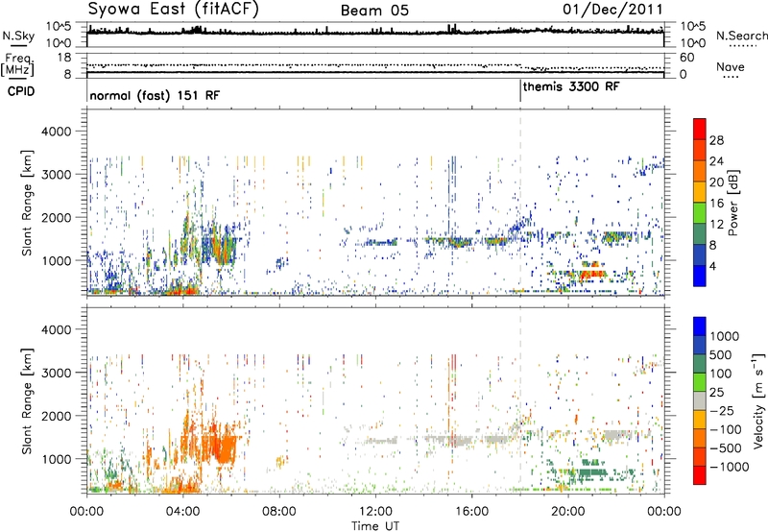Viewport: 768px width, 532px height.
Task: Click the 'Time UT' axis label
Action: (375, 526)
